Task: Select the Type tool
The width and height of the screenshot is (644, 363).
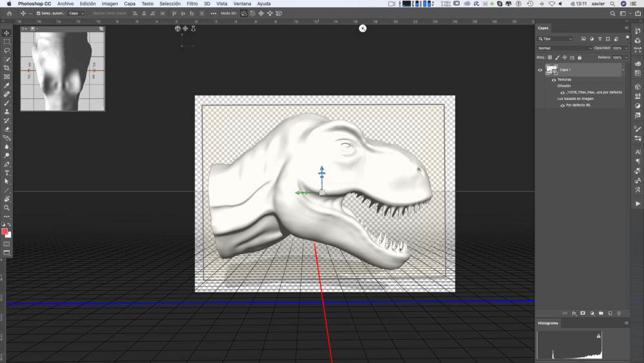Action: pyautogui.click(x=7, y=173)
